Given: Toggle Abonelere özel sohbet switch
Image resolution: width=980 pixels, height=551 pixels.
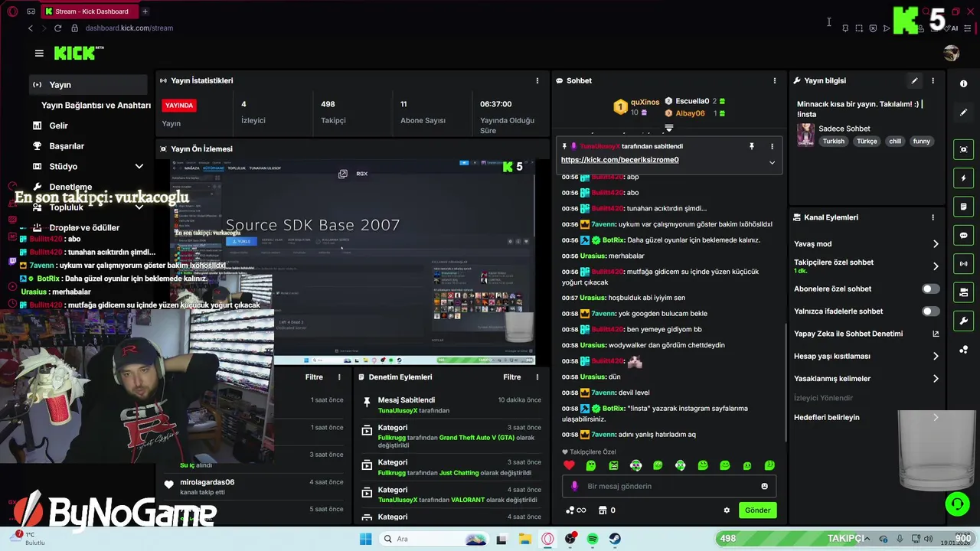Looking at the screenshot, I should [930, 289].
